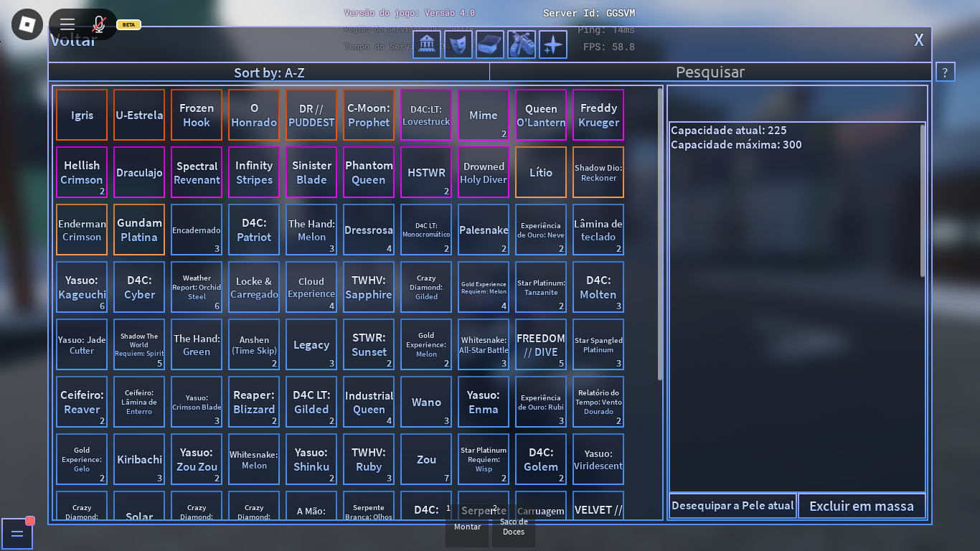
Task: Select the Draculajo skin tile
Action: tap(139, 172)
